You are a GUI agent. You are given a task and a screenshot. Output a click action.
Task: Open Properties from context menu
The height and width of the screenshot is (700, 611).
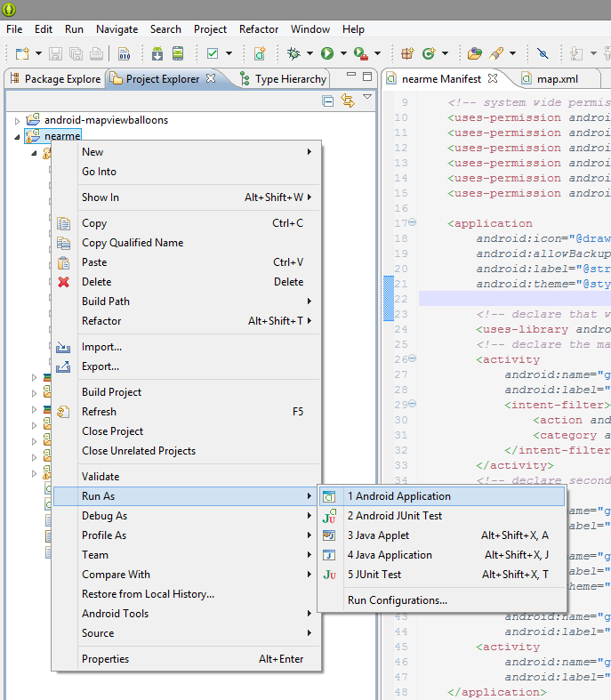(x=187, y=659)
